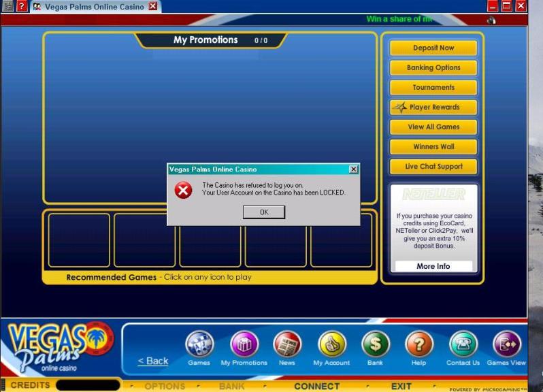Screen dimensions: 543x392
Task: Open the My Promotions gift icon
Action: [244, 344]
